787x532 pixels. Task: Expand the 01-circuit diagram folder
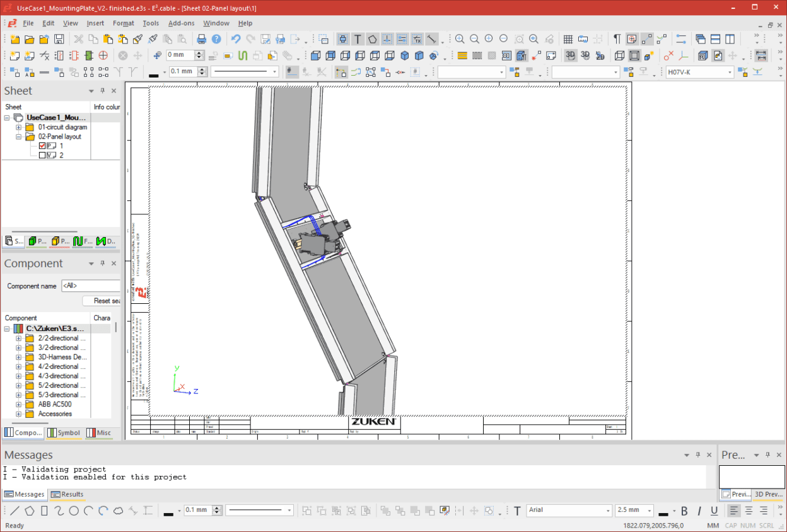coord(18,127)
